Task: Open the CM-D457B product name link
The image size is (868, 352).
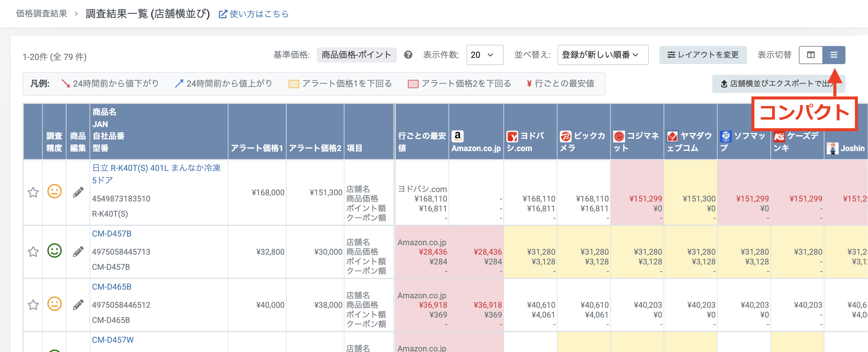Action: (x=112, y=234)
